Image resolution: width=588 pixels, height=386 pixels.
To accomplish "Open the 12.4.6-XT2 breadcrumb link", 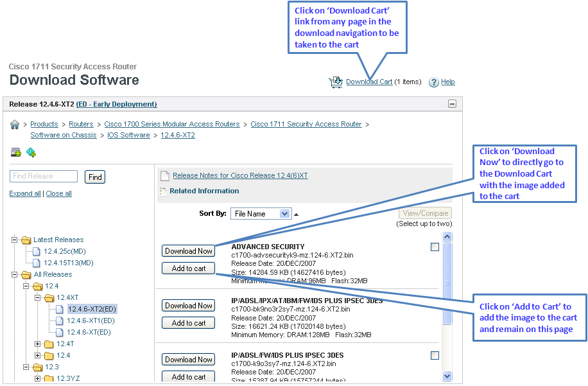I will [178, 135].
